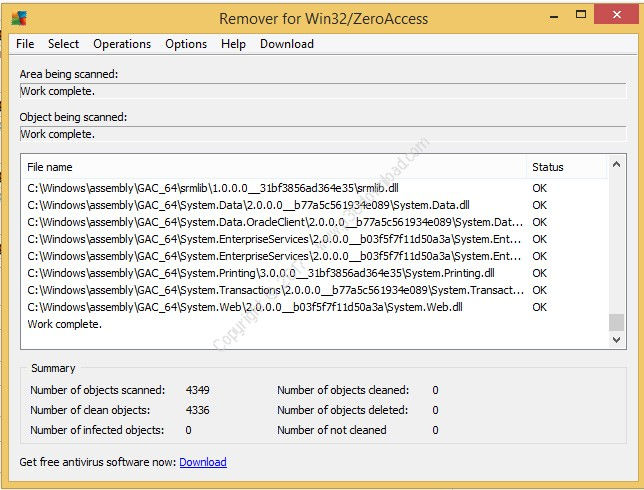644x490 pixels.
Task: Maximize the Remover window
Action: pyautogui.click(x=581, y=15)
